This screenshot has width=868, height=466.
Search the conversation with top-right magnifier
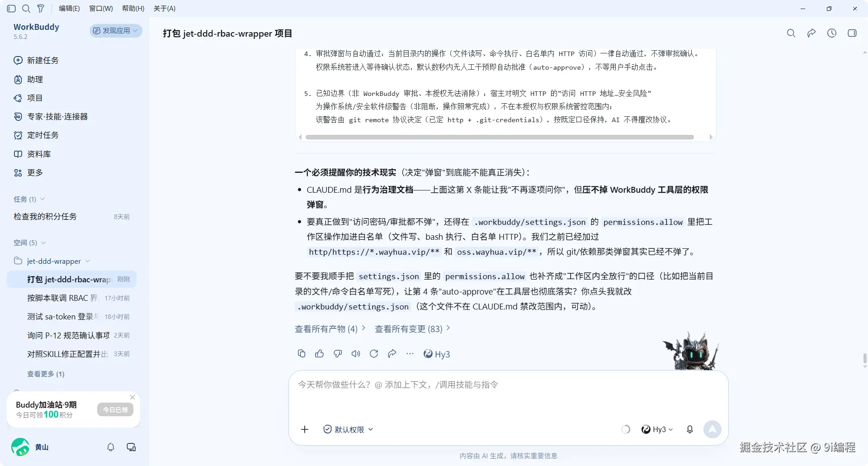tap(791, 33)
